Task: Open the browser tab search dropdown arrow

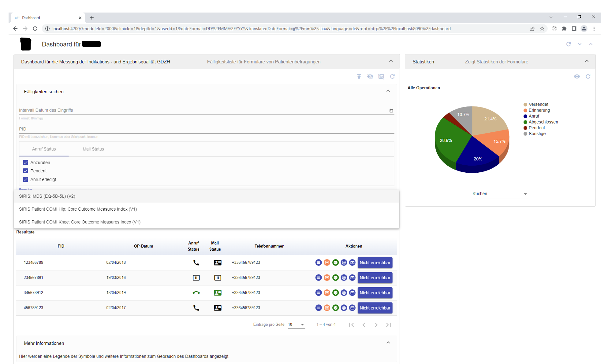Action: 551,17
